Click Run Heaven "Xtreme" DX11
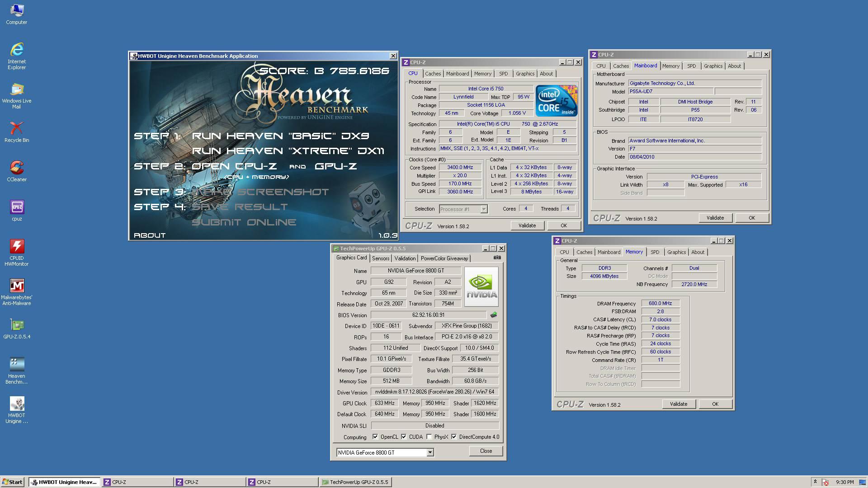This screenshot has height=488, width=868. [x=288, y=151]
